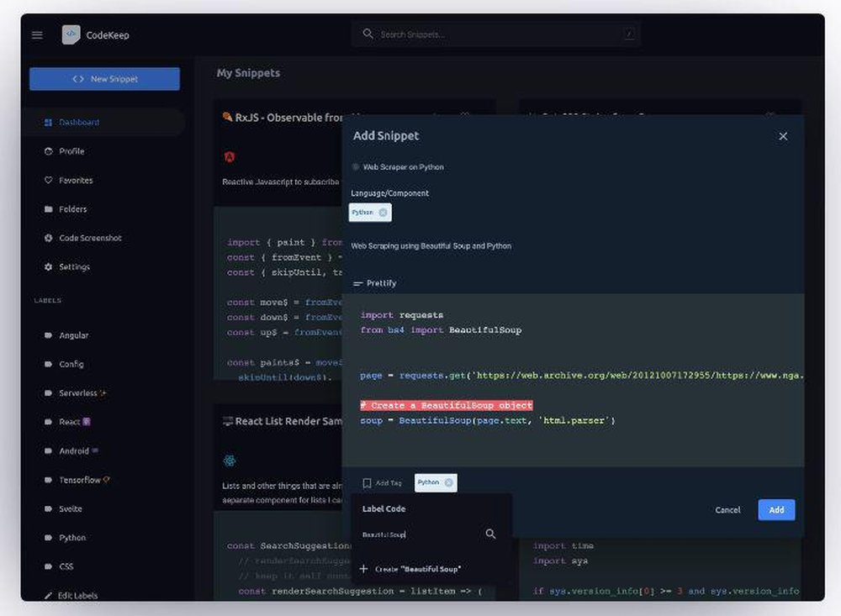Open the hamburger menu icon
841x616 pixels.
[x=37, y=34]
